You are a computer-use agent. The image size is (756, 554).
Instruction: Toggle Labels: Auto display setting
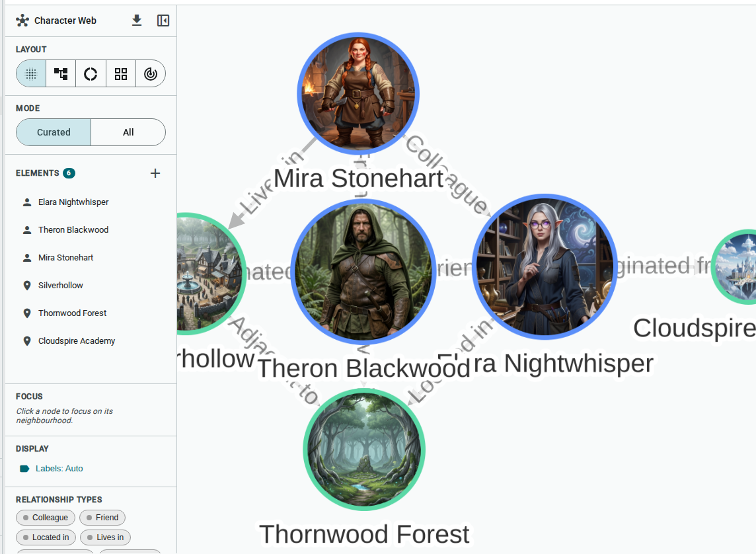(x=51, y=469)
